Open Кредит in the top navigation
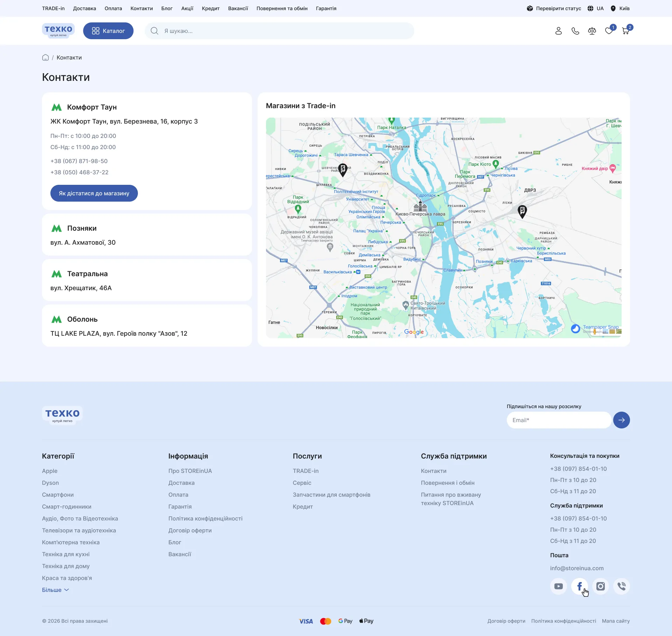This screenshot has height=636, width=672. click(x=211, y=8)
